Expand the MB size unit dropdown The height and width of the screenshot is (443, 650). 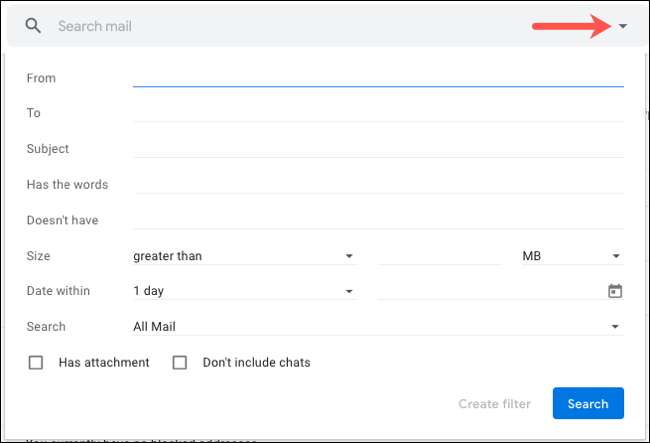[x=571, y=256]
